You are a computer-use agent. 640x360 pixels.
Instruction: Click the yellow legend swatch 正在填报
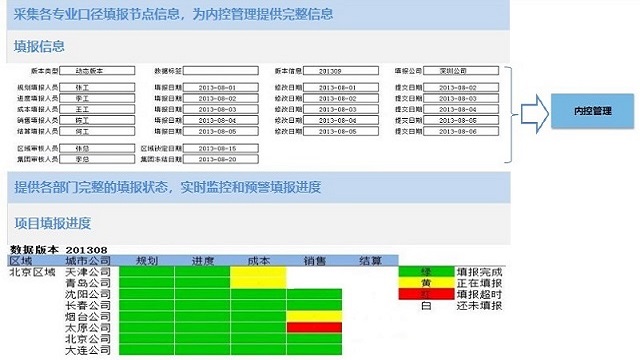pyautogui.click(x=426, y=283)
